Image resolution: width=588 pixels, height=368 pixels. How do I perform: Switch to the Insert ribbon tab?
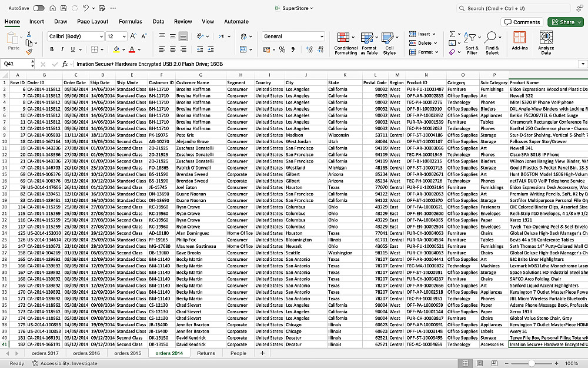[x=36, y=21]
